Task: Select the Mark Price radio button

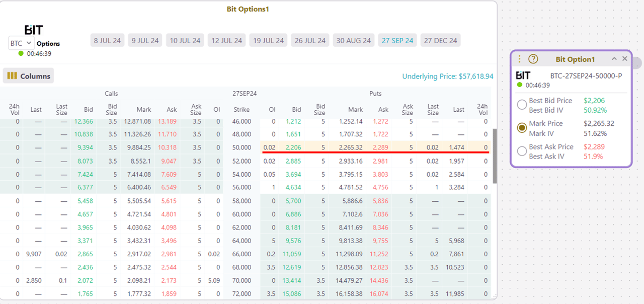Action: click(x=522, y=128)
